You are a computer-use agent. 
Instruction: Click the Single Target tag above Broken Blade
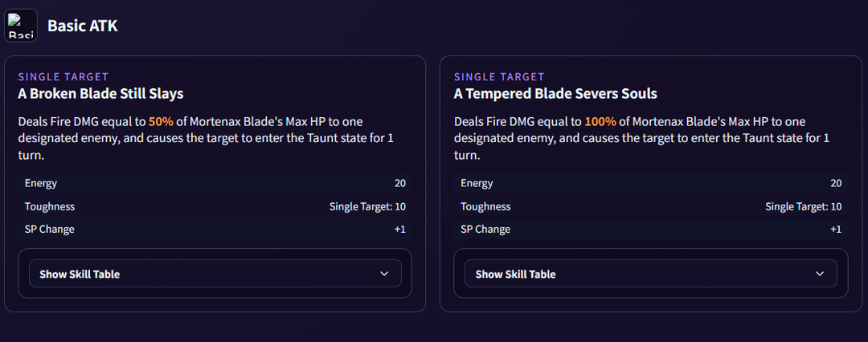tap(63, 77)
